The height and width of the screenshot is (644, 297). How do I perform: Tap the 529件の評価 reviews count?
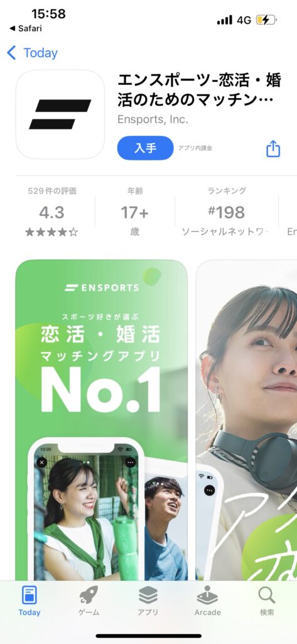(x=52, y=191)
